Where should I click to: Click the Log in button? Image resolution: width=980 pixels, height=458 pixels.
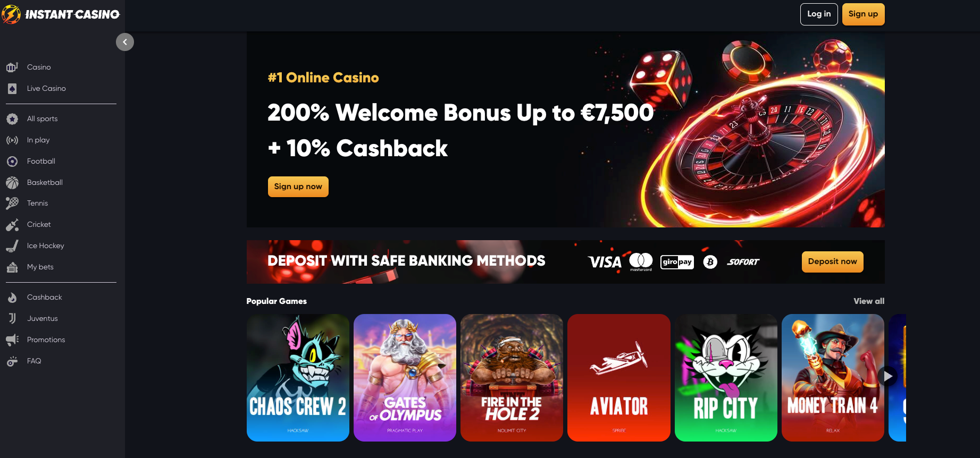[819, 14]
